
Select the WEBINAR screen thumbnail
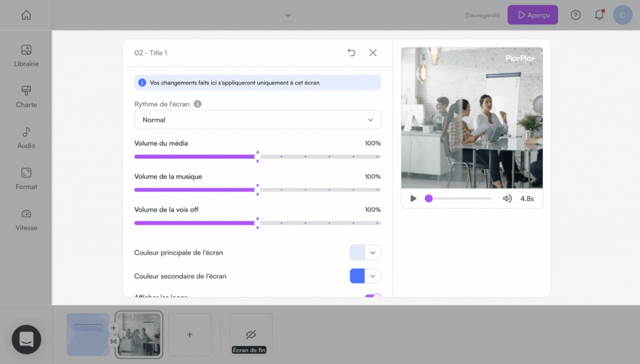point(88,334)
